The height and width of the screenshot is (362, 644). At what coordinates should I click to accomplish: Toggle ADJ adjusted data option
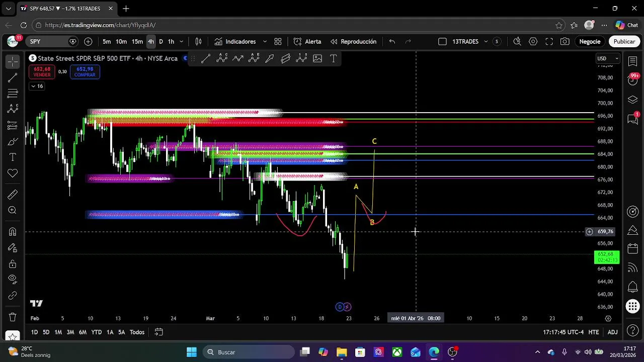point(612,332)
